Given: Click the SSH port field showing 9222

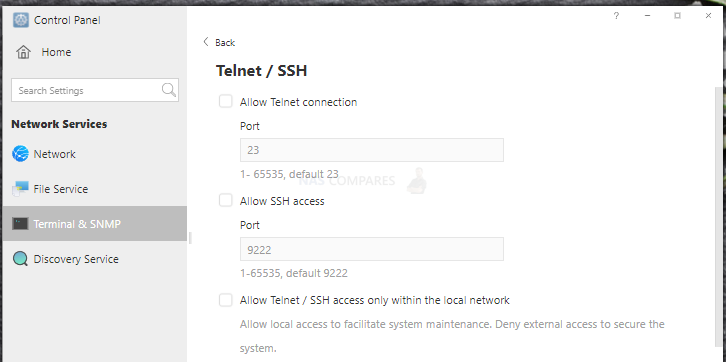Looking at the screenshot, I should [x=372, y=249].
